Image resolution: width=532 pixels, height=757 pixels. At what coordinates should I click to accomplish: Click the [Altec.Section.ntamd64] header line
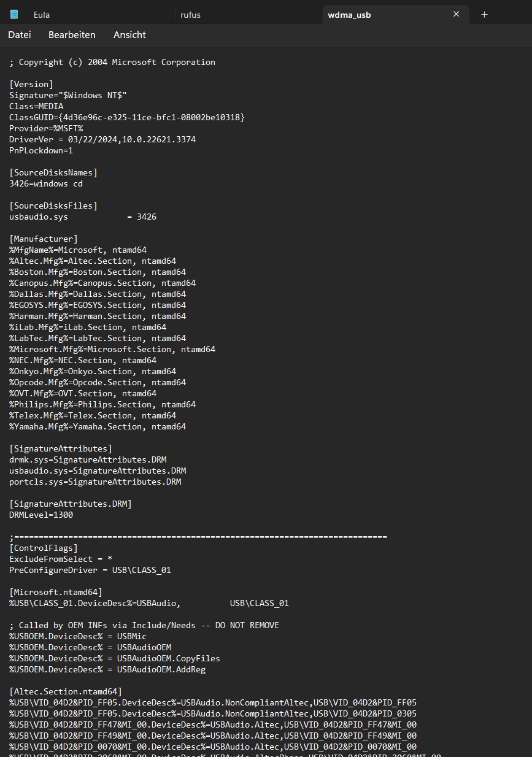tap(66, 691)
